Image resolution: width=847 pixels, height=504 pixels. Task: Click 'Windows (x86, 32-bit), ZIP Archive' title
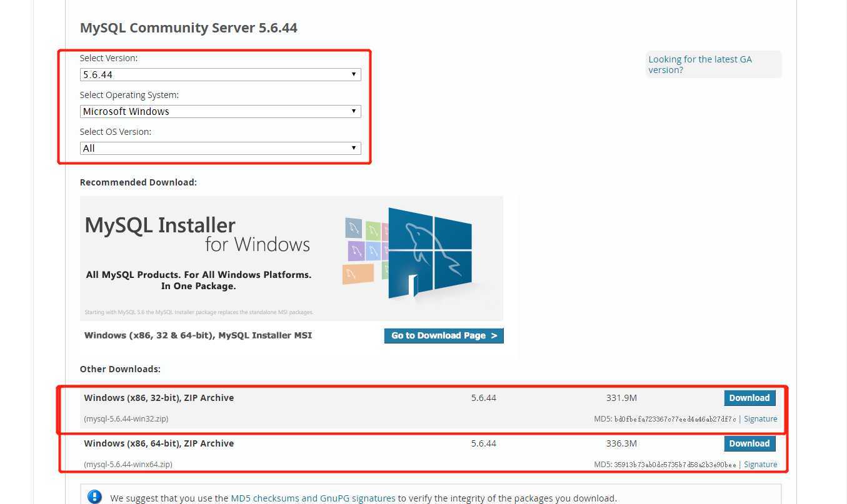159,398
